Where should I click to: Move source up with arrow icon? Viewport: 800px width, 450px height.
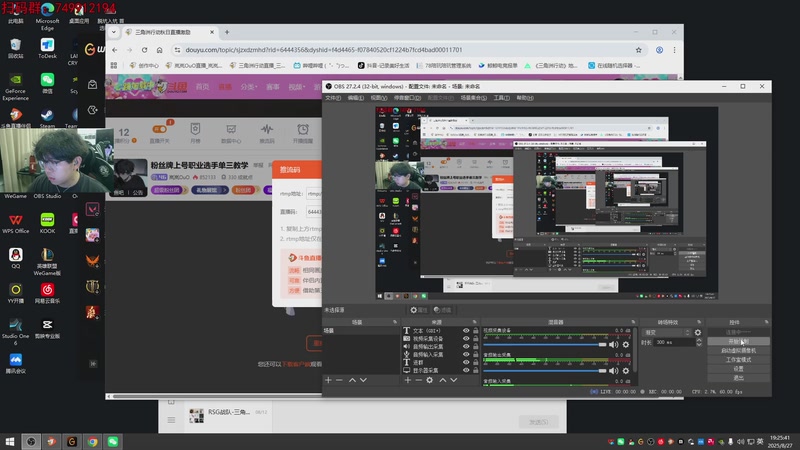click(442, 380)
